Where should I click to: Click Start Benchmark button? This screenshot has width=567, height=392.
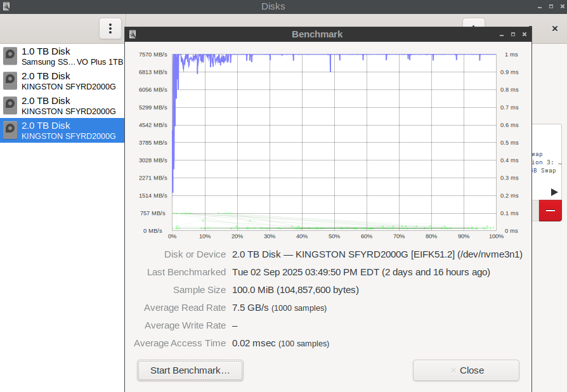click(190, 370)
